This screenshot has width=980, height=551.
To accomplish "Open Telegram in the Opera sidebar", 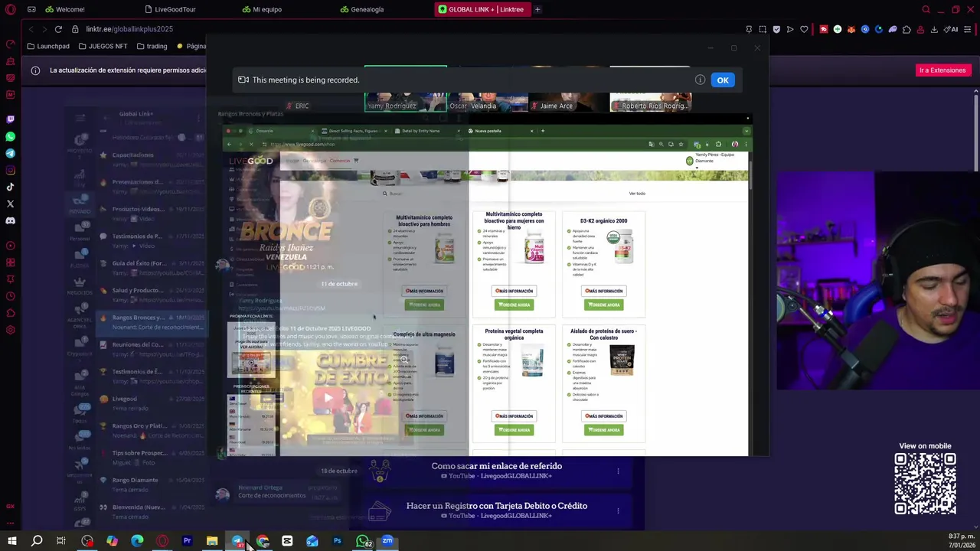I will pyautogui.click(x=10, y=153).
